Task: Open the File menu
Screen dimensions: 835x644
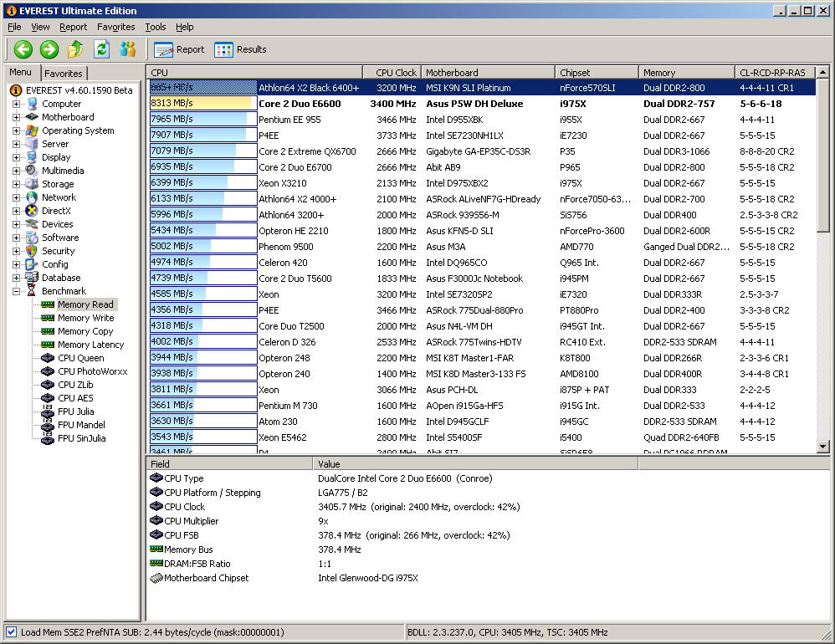Action: tap(14, 27)
